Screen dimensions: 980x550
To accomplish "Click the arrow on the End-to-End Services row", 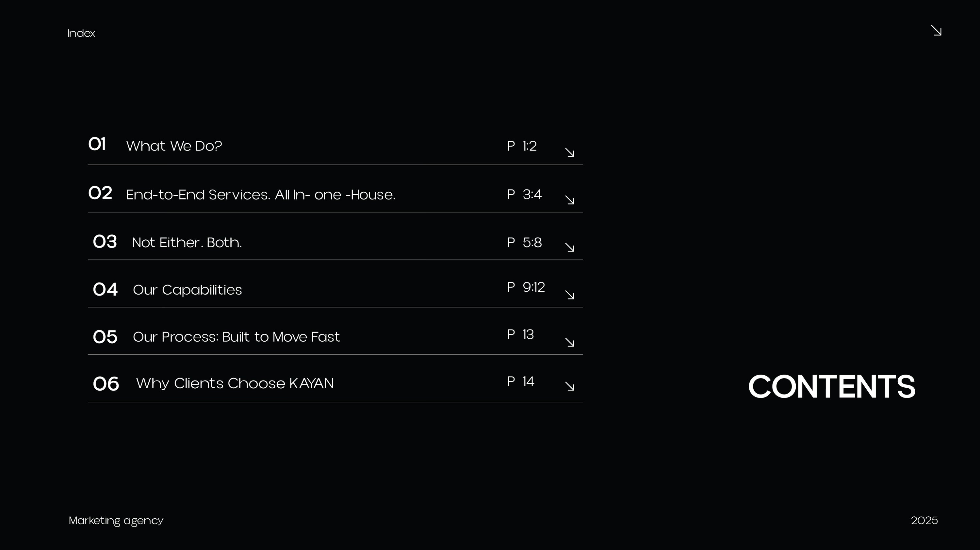I will 569,200.
